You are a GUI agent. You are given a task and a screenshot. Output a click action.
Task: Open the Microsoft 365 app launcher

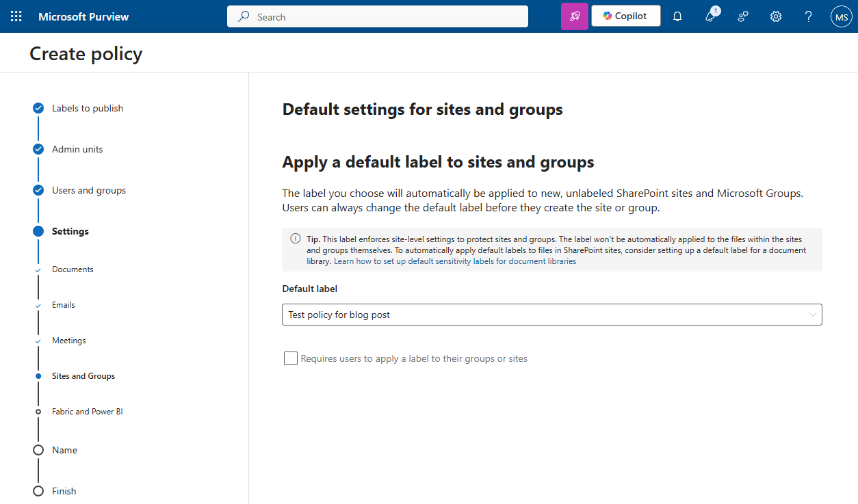click(16, 16)
